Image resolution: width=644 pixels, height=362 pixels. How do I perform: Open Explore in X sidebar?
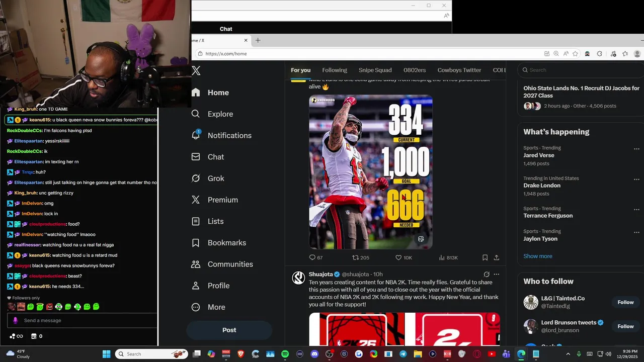click(212, 114)
